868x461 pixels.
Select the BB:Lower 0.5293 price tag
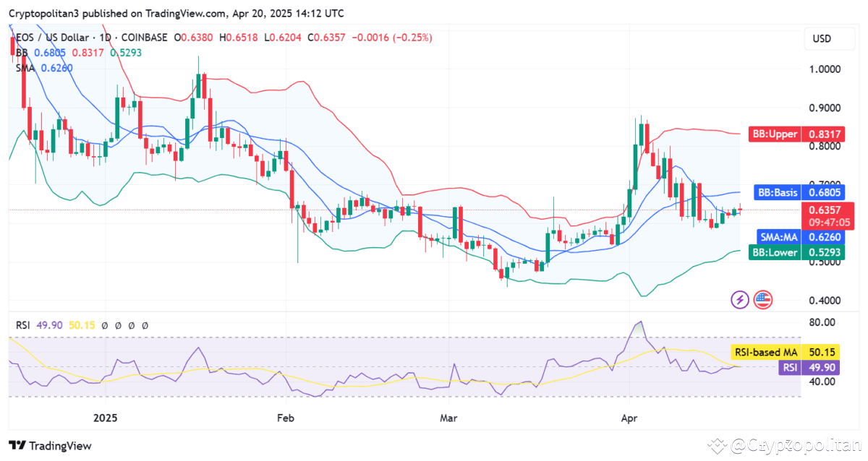pos(796,251)
